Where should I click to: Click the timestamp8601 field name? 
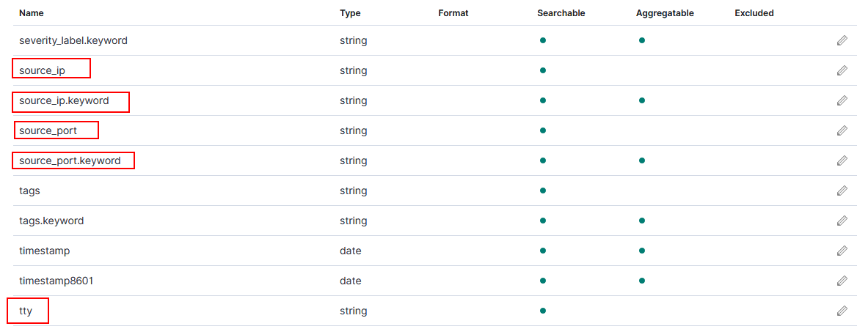click(56, 281)
